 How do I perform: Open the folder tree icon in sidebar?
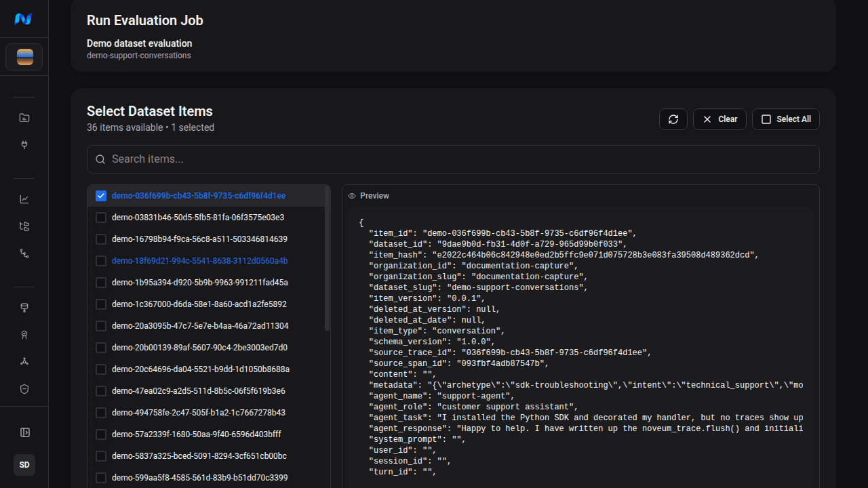[24, 226]
